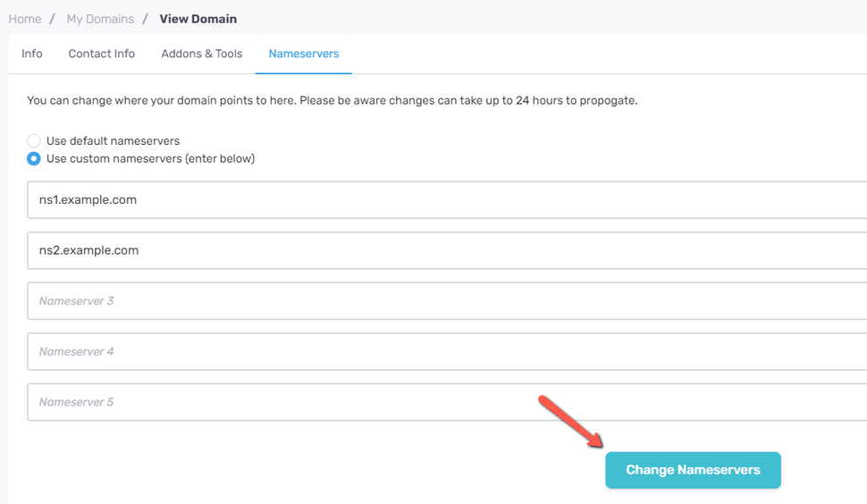Viewport: 867px width, 504px height.
Task: Select the default nameservers radio circle
Action: tap(34, 141)
